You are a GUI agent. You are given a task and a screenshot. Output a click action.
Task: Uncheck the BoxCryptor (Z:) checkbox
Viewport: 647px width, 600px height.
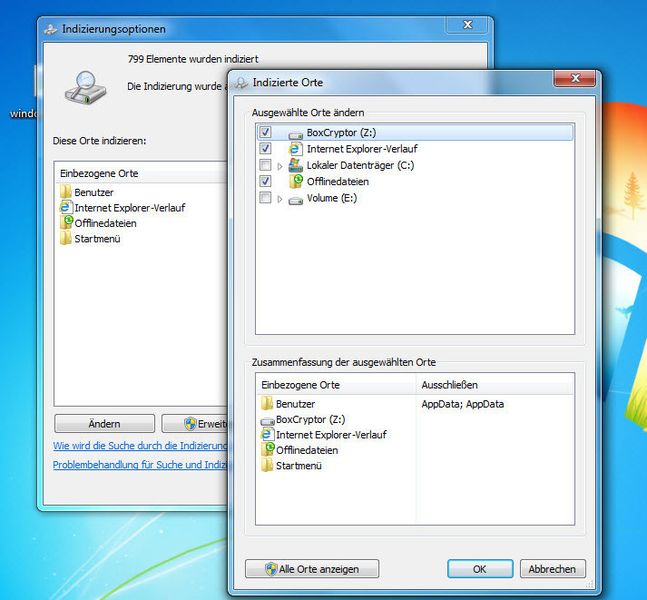[265, 132]
